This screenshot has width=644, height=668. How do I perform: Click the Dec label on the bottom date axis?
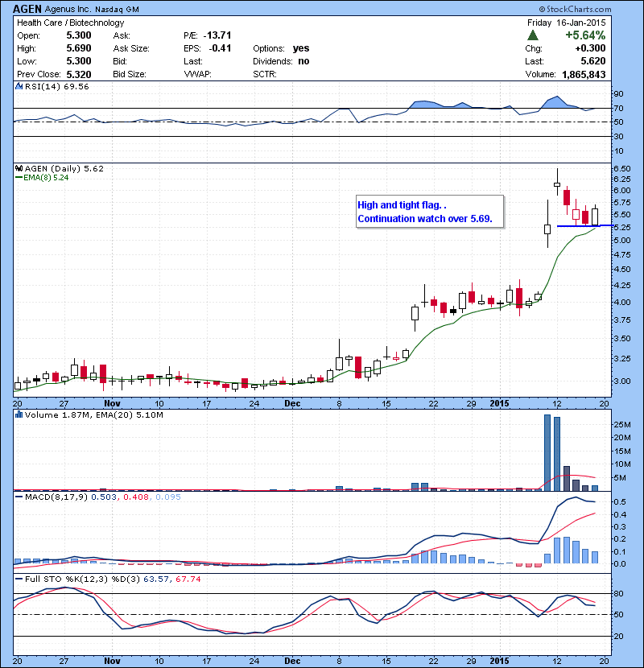tap(292, 661)
